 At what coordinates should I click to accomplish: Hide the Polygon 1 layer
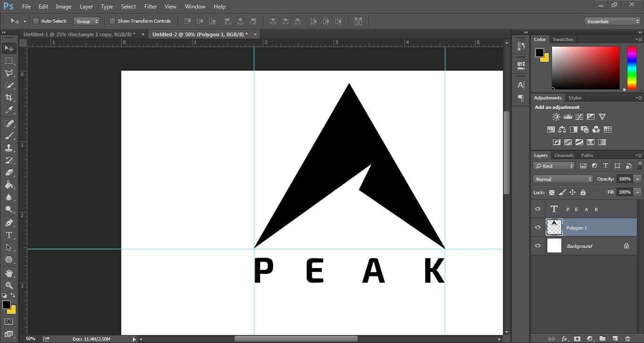point(537,227)
